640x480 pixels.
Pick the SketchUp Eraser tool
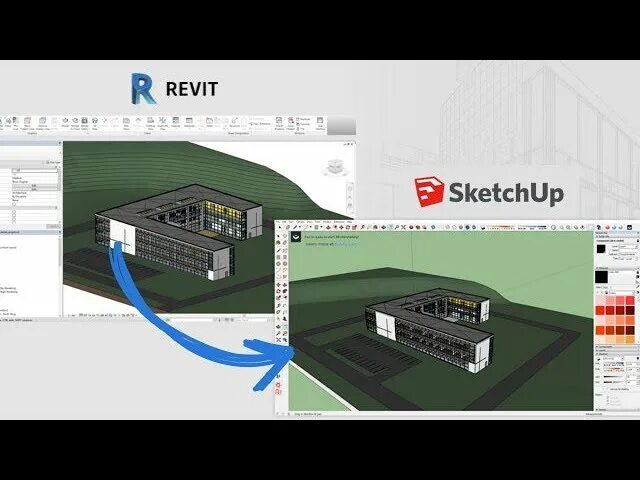(287, 227)
